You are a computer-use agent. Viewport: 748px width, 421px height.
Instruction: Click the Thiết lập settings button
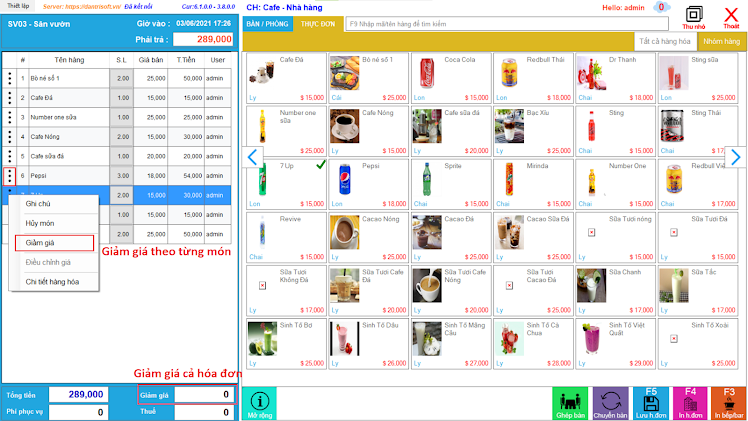18,6
